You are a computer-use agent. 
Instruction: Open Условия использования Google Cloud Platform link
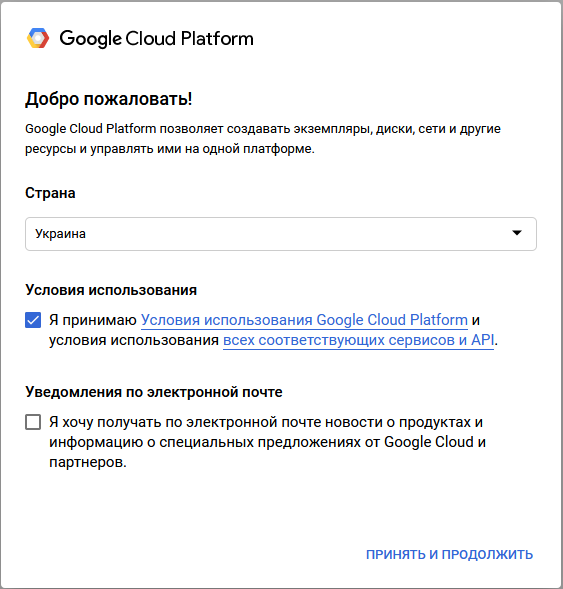[304, 320]
